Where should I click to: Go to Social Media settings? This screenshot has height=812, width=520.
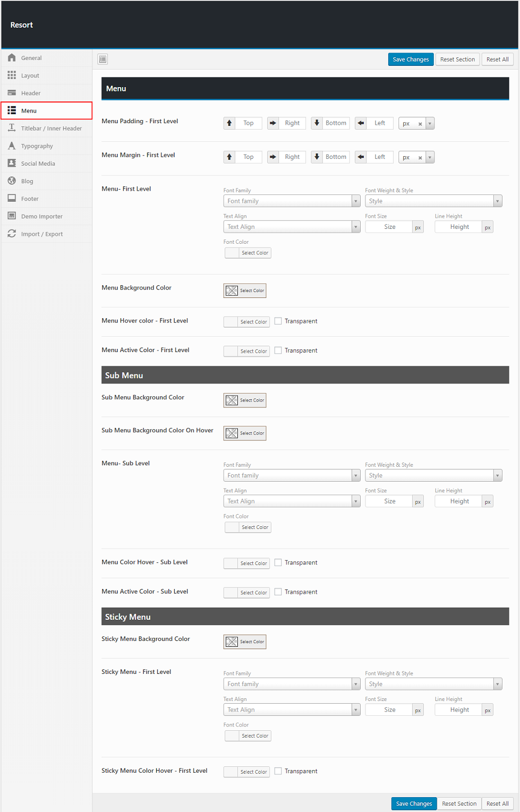[38, 164]
